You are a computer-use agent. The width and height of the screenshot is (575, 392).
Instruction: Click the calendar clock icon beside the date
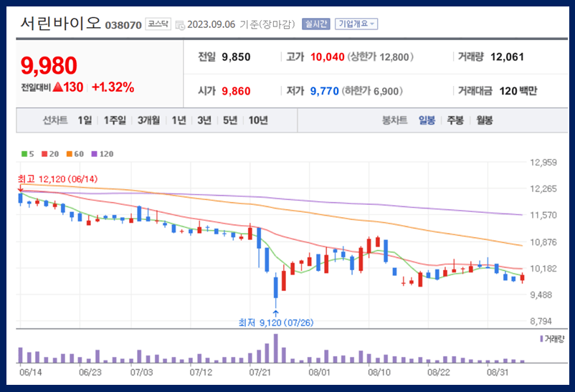coord(180,25)
